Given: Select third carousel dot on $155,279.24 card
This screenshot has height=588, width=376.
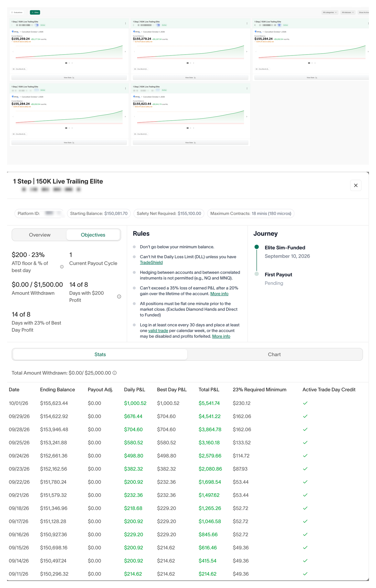Looking at the screenshot, I should pos(194,63).
